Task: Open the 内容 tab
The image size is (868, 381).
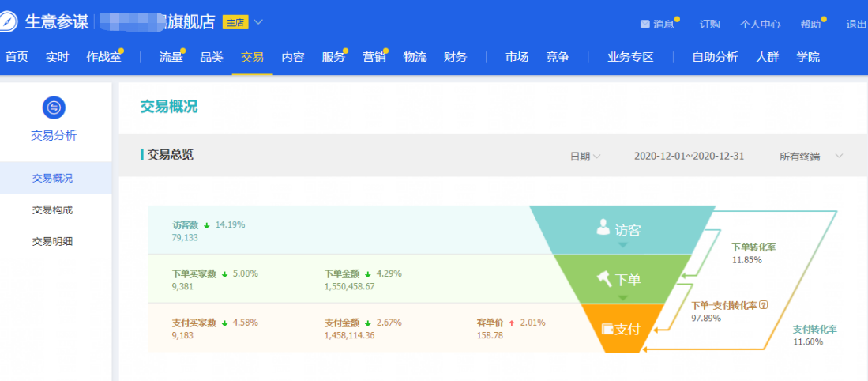Action: coord(293,56)
